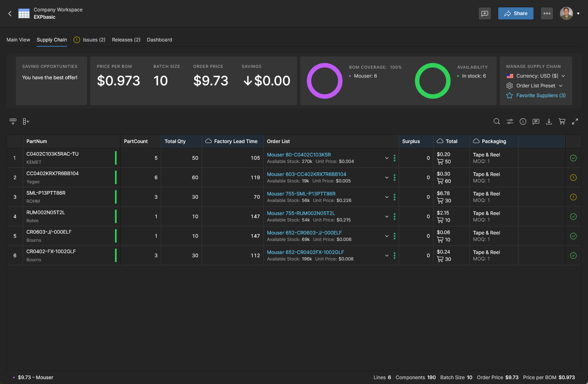The width and height of the screenshot is (588, 384).
Task: Switch to the Dashboard tab
Action: (159, 40)
